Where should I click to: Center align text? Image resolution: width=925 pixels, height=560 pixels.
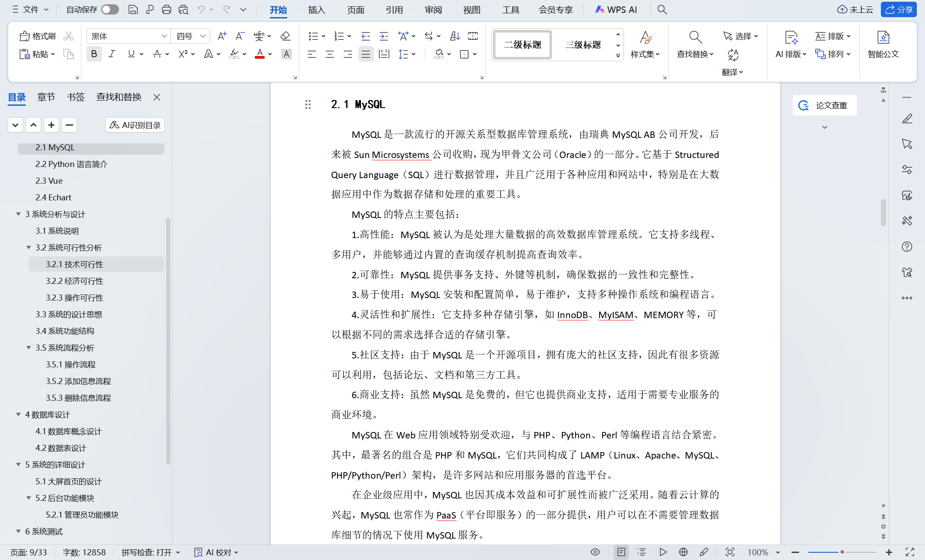coord(330,54)
